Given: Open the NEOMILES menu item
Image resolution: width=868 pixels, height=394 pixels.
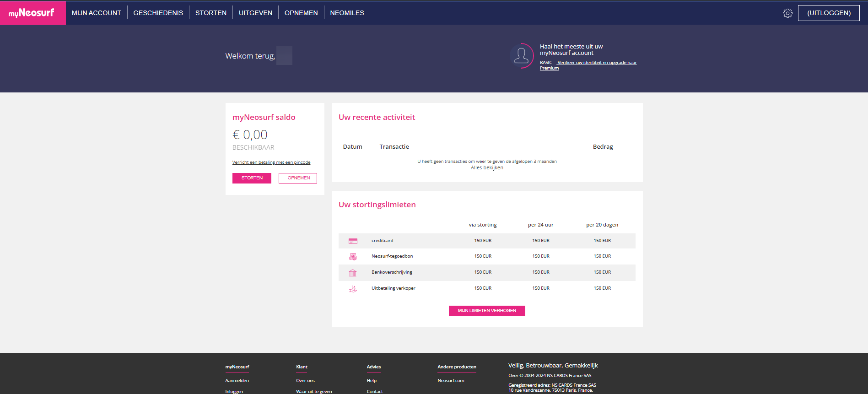Looking at the screenshot, I should point(347,13).
